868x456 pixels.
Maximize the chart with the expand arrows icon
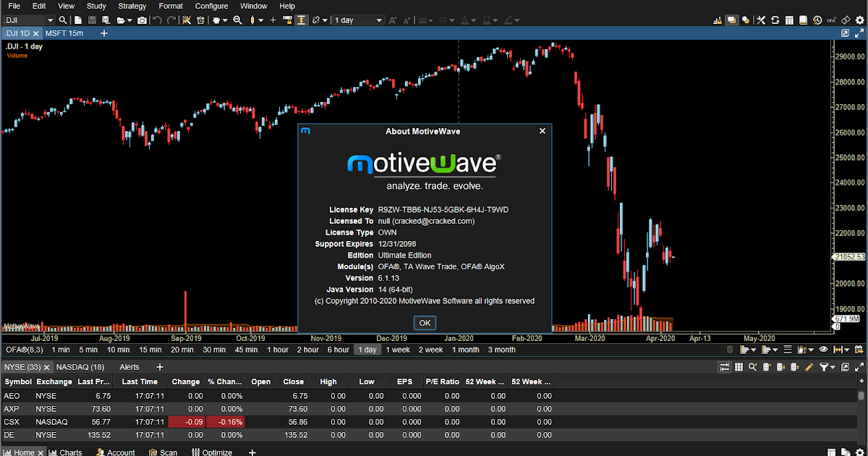[x=859, y=33]
